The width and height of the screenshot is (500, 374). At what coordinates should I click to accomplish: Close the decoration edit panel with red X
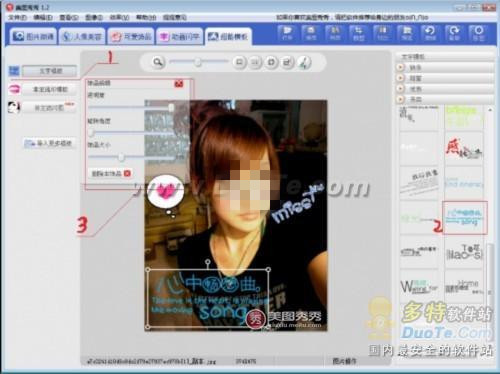tap(179, 83)
